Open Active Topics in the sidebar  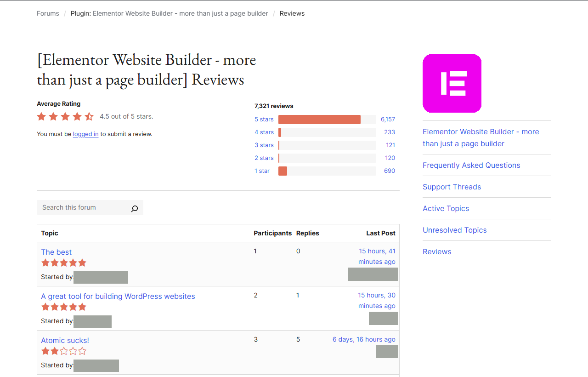pyautogui.click(x=446, y=208)
